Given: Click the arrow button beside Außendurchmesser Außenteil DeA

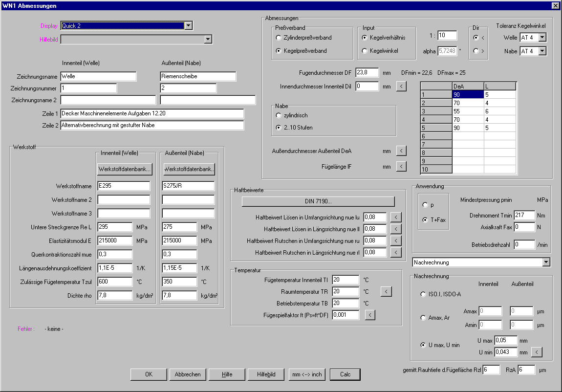Looking at the screenshot, I should pyautogui.click(x=401, y=151).
